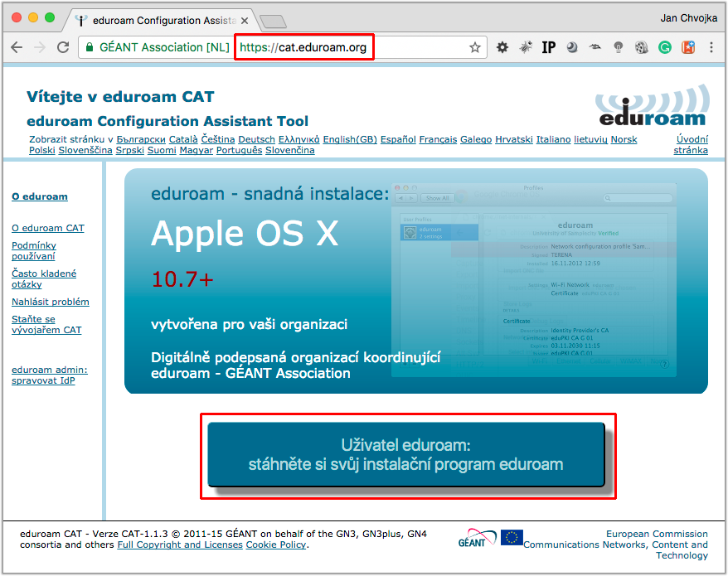The height and width of the screenshot is (576, 728).
Task: Open European Commission Communications Networks link
Action: pyautogui.click(x=615, y=545)
